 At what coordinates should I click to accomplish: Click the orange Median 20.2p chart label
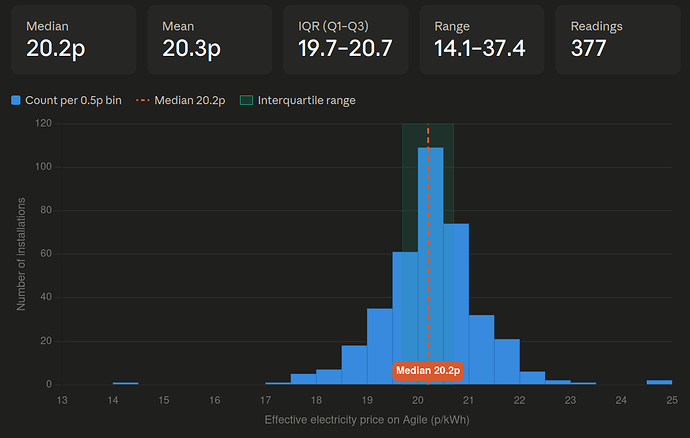428,371
